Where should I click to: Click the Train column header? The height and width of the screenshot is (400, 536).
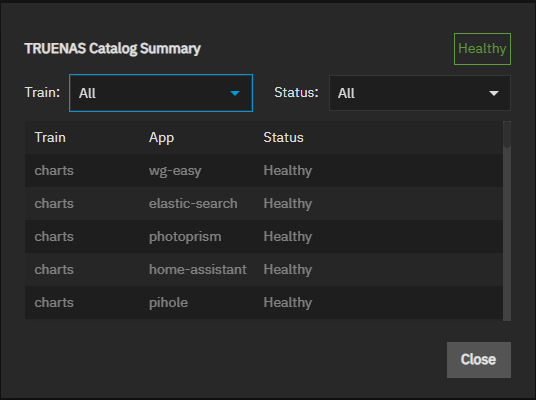(50, 137)
